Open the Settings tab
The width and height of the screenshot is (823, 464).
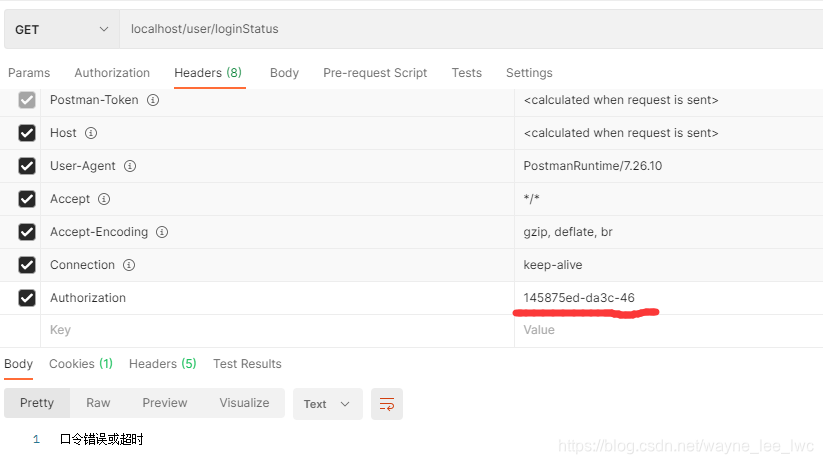point(529,73)
